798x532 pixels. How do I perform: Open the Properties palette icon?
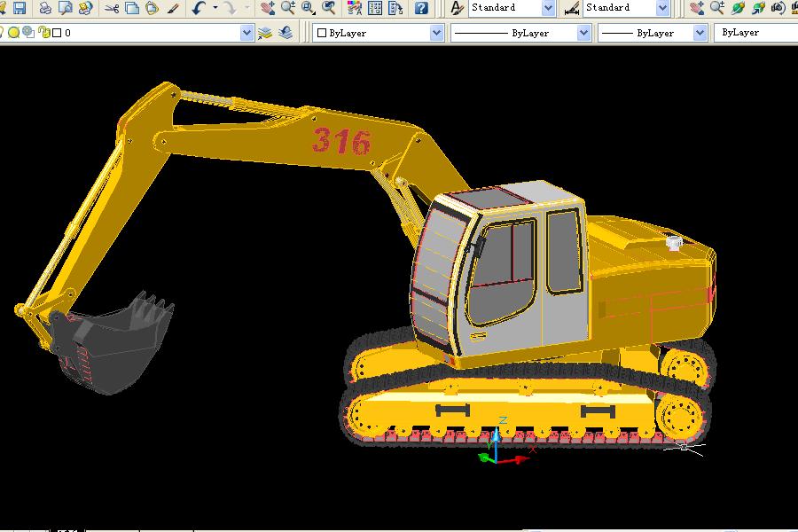(355, 8)
